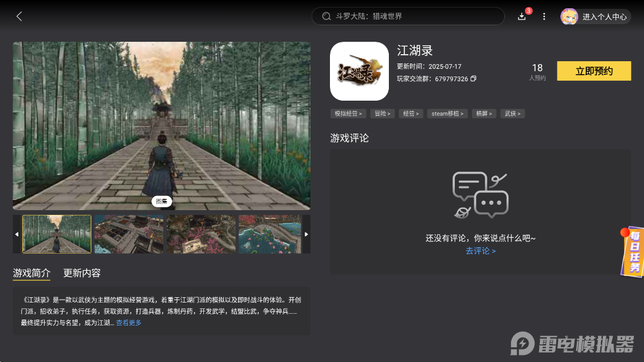Open the 武侠 category tag
This screenshot has height=362, width=644.
tap(512, 113)
